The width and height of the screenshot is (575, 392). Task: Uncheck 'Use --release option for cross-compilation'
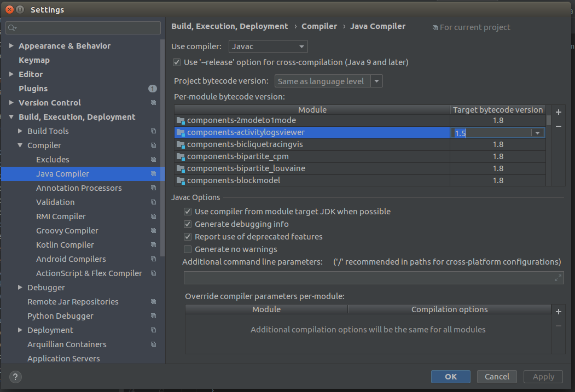[x=177, y=62]
